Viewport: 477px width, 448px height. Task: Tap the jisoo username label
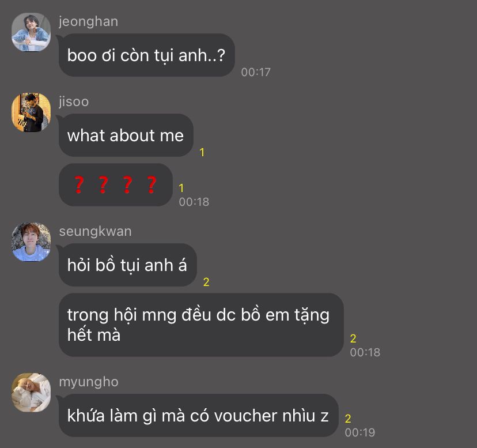click(x=74, y=101)
